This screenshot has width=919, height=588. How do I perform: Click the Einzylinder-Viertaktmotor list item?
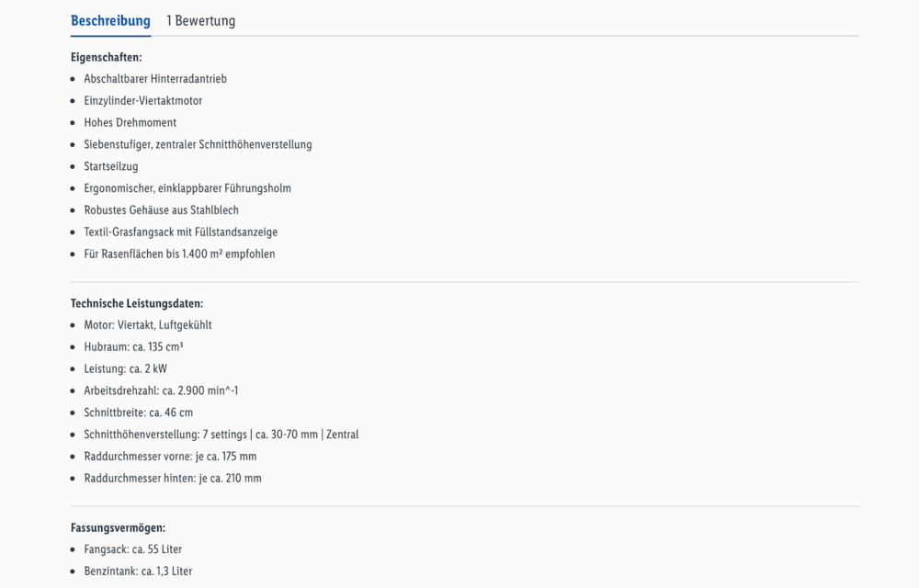pyautogui.click(x=143, y=101)
